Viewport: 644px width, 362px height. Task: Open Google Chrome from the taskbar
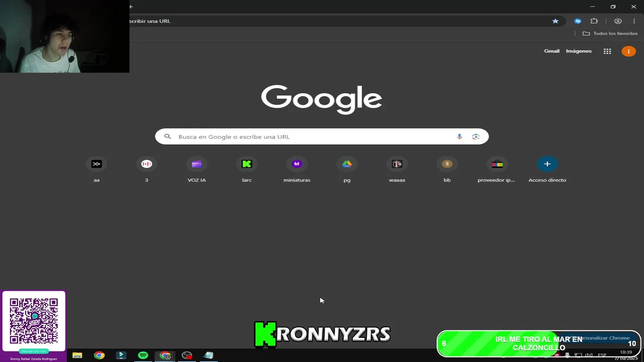(x=99, y=355)
